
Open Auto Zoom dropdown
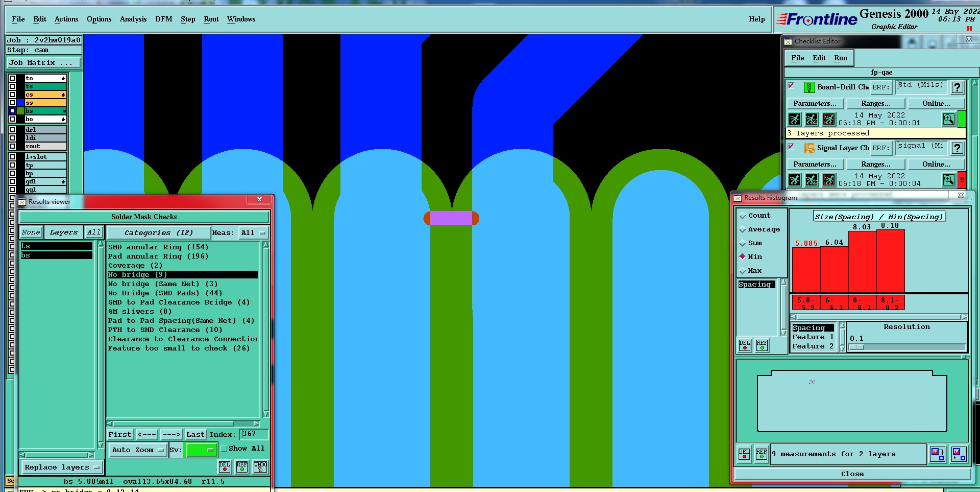coord(138,450)
